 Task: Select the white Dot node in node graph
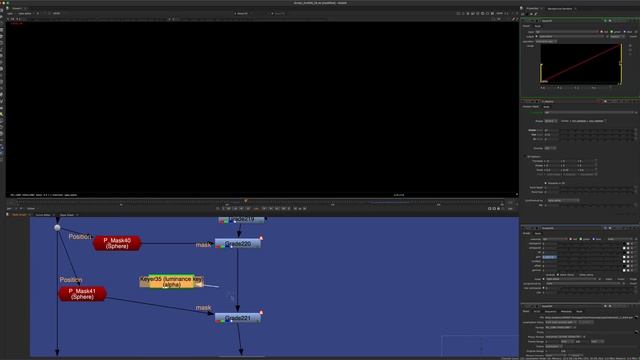(57, 228)
